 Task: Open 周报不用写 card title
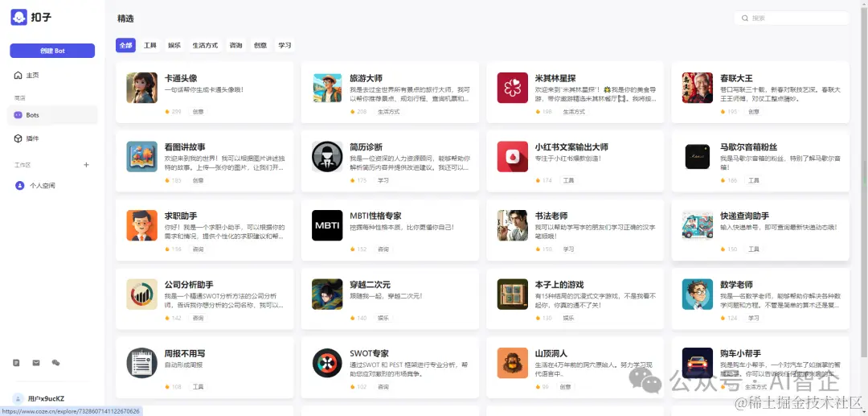pyautogui.click(x=185, y=353)
